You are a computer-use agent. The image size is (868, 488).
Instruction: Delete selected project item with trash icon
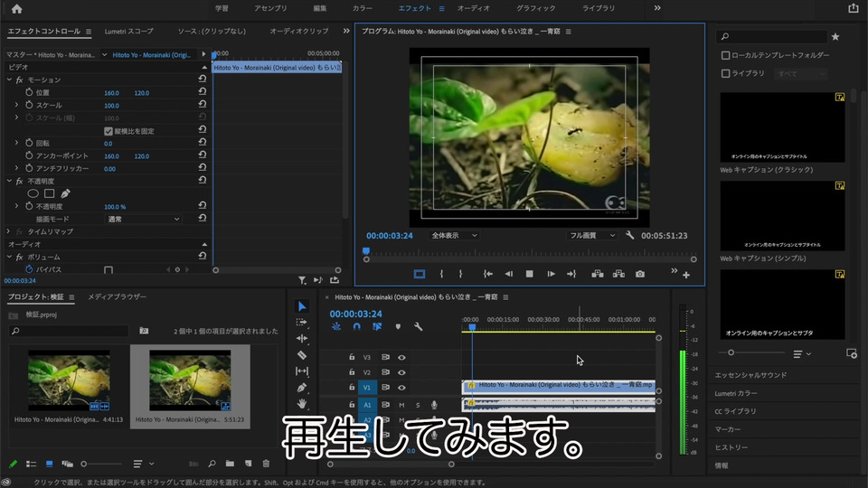(x=266, y=464)
